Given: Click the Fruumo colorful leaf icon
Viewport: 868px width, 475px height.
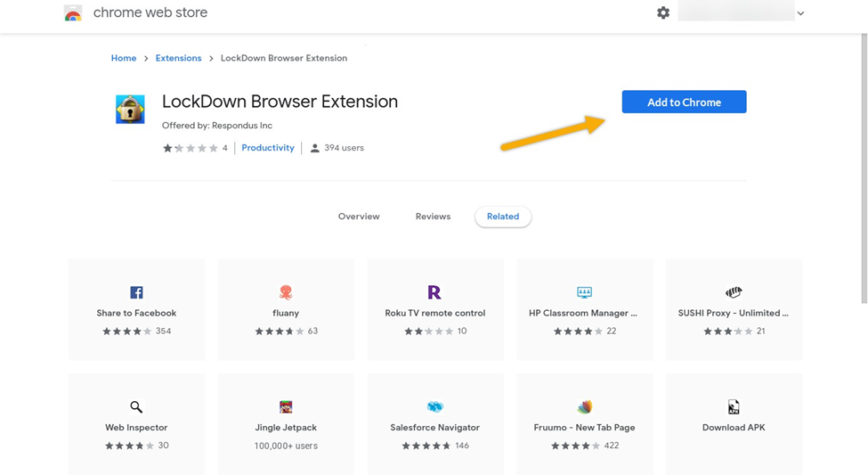Looking at the screenshot, I should pyautogui.click(x=585, y=407).
